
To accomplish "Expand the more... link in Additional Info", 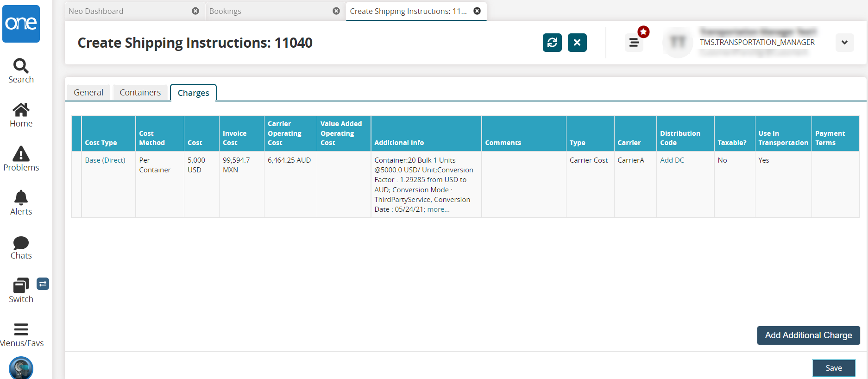I will pos(438,209).
